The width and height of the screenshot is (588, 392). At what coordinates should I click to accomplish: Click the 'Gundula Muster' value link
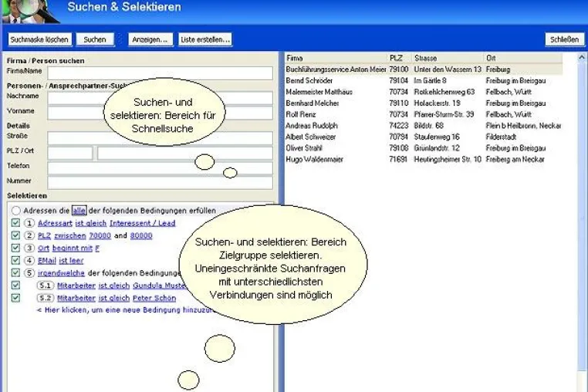click(160, 286)
